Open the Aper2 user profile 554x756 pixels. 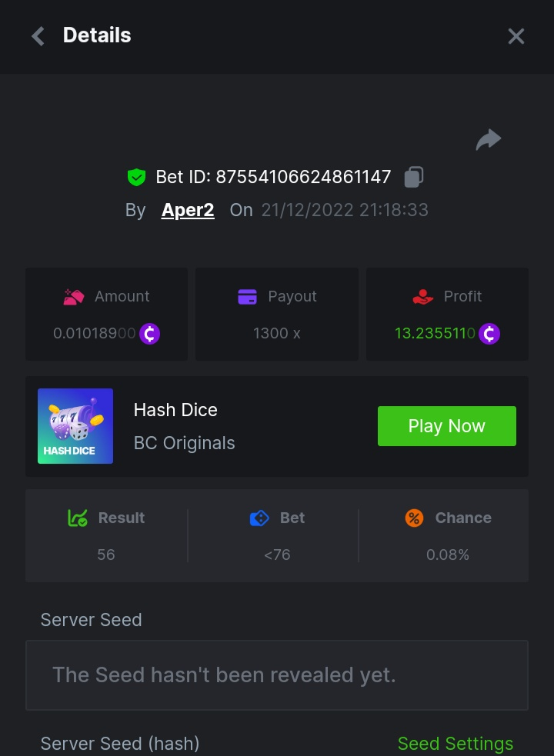(188, 210)
